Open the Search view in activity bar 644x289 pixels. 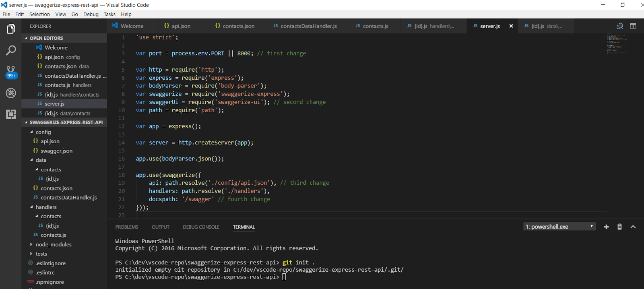click(11, 50)
